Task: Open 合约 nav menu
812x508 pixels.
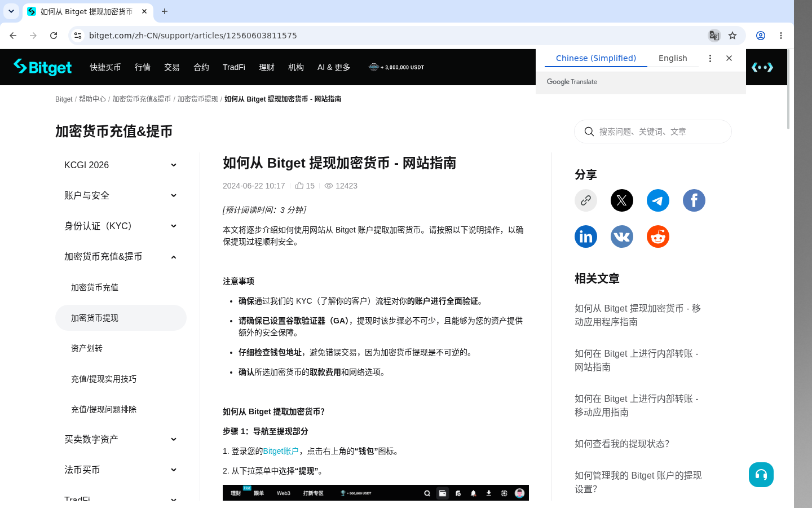Action: (201, 67)
